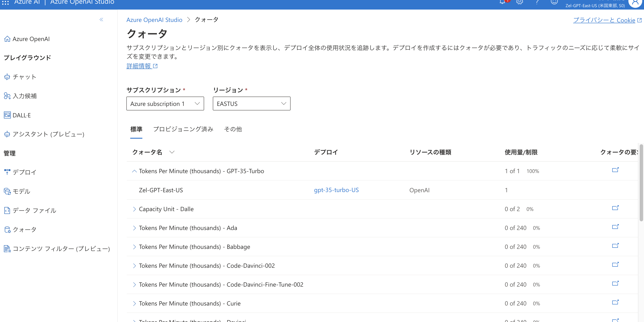Screen dimensions: 644x322
Task: Expand the Tokens Per Minute - Babbage row
Action: coord(134,247)
